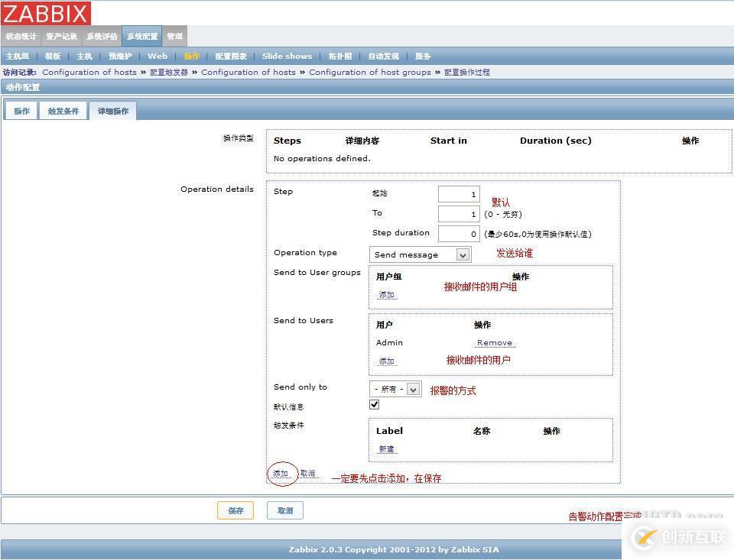Click in the Step duration input field
This screenshot has width=734, height=560.
[458, 233]
